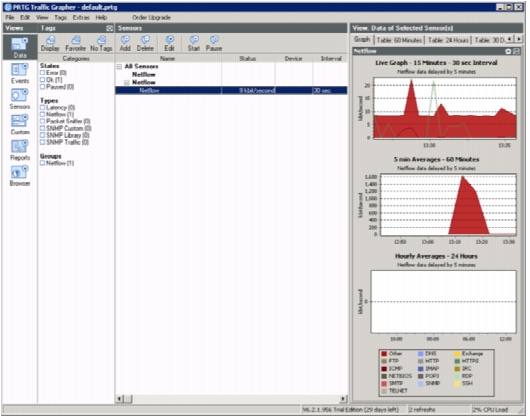Switch to Table: 24 Hours tab
530x420 pixels.
coord(448,40)
